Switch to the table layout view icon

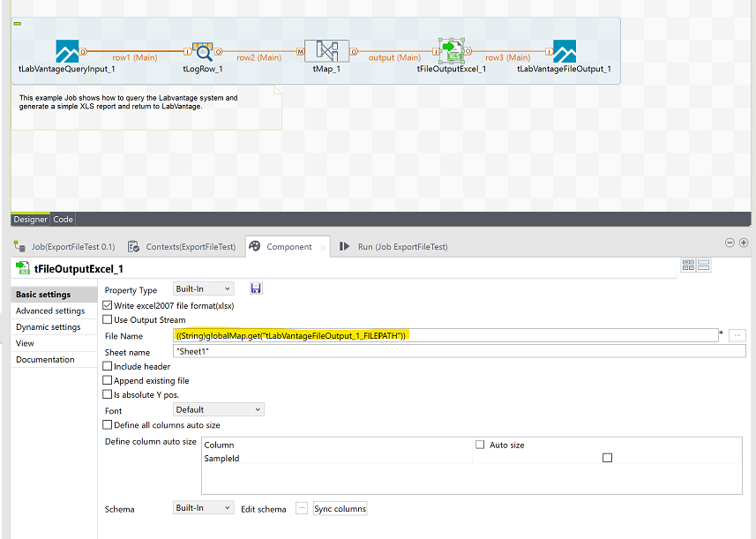[688, 265]
